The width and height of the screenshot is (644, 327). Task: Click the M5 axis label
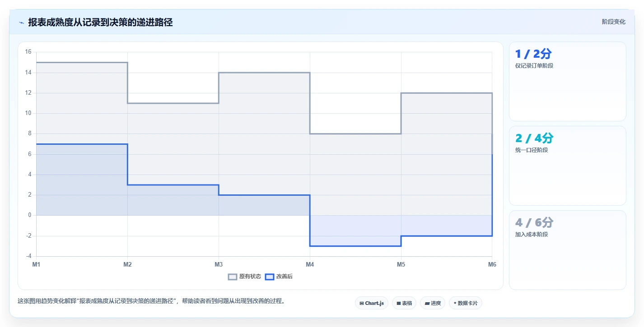point(401,265)
